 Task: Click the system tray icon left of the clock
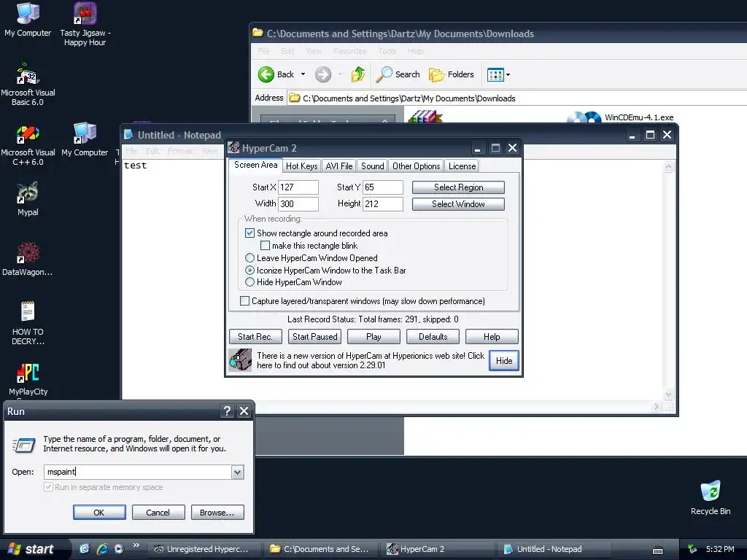[693, 549]
